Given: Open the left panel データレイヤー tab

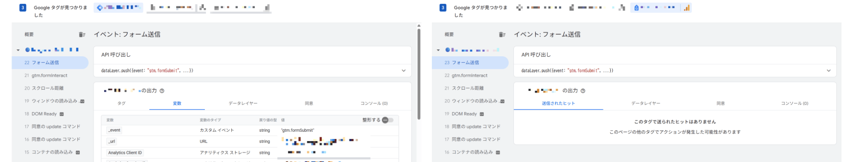Looking at the screenshot, I should [x=243, y=104].
